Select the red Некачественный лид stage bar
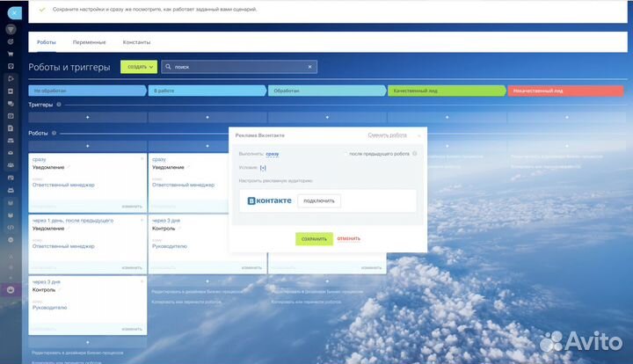The image size is (633, 364). coord(565,91)
